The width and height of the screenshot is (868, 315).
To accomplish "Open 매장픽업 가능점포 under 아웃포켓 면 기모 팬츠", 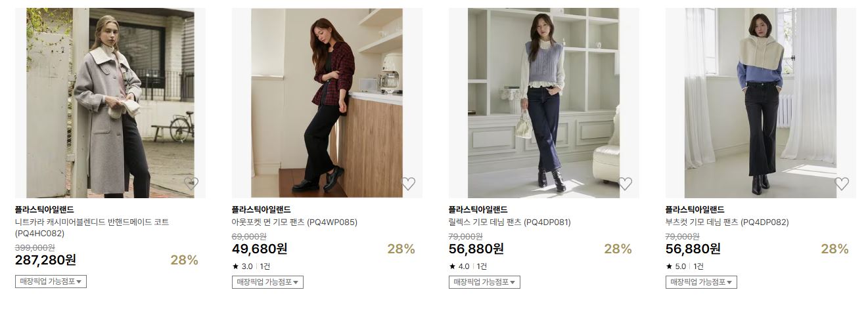I will point(267,282).
